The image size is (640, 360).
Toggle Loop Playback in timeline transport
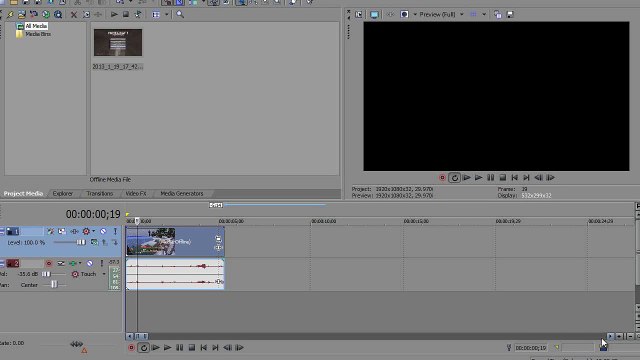pyautogui.click(x=143, y=348)
